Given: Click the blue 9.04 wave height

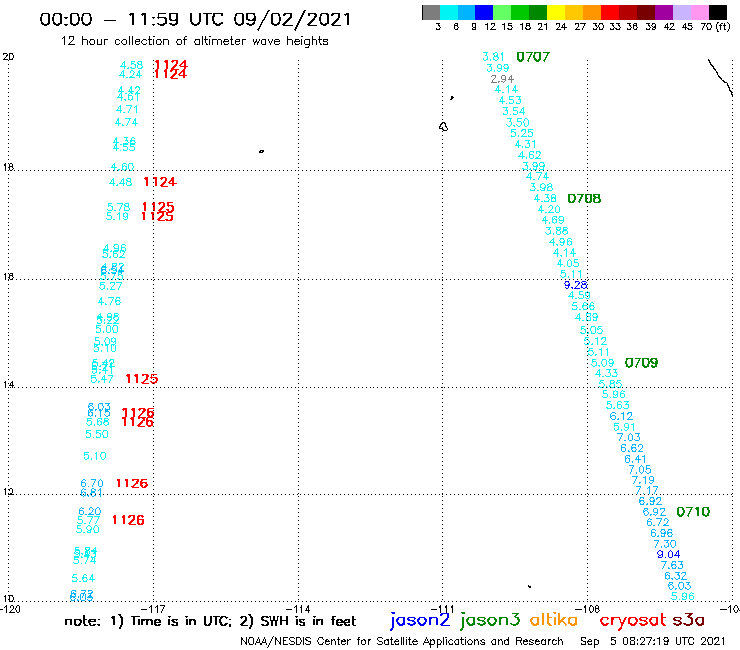Looking at the screenshot, I should tap(668, 555).
